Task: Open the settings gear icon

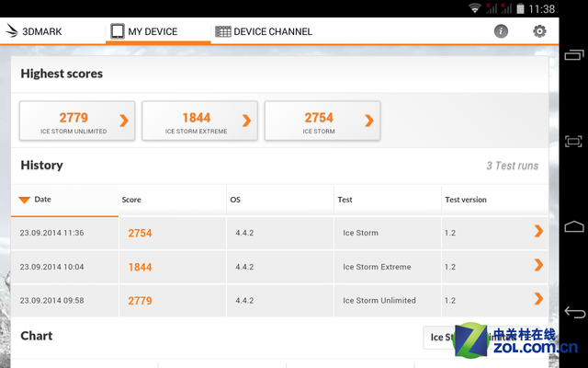Action: point(539,30)
